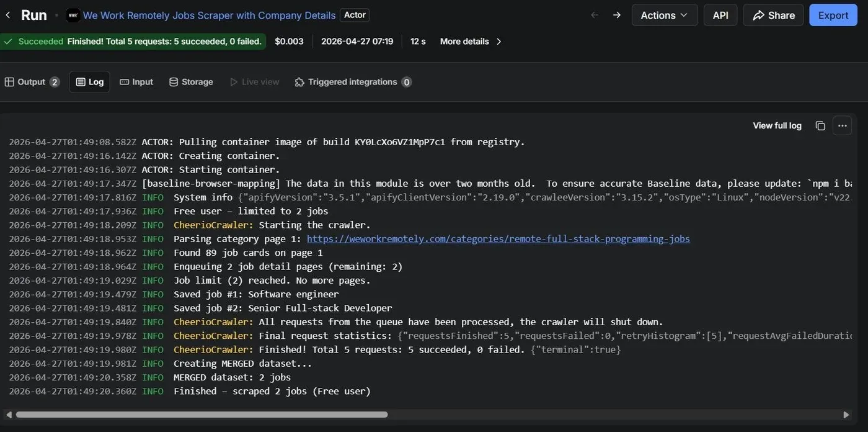Open the weworkremotely.com category URL in log
The image size is (868, 432).
(x=498, y=239)
